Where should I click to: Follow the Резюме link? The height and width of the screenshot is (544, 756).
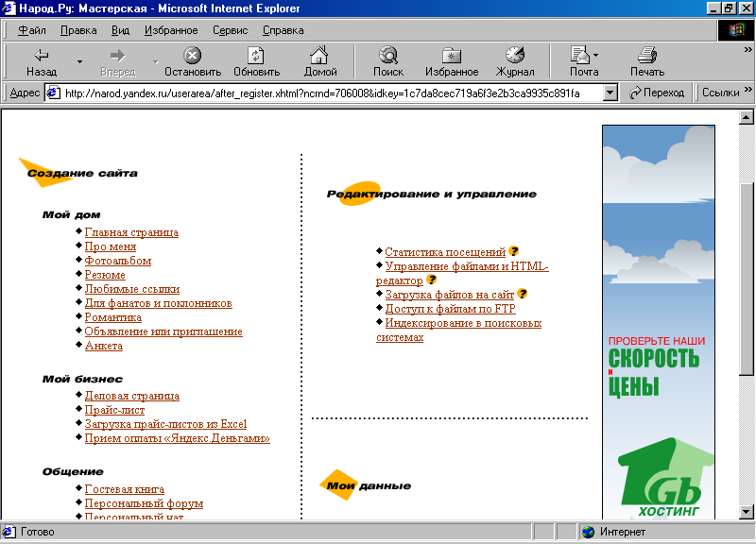[x=105, y=275]
